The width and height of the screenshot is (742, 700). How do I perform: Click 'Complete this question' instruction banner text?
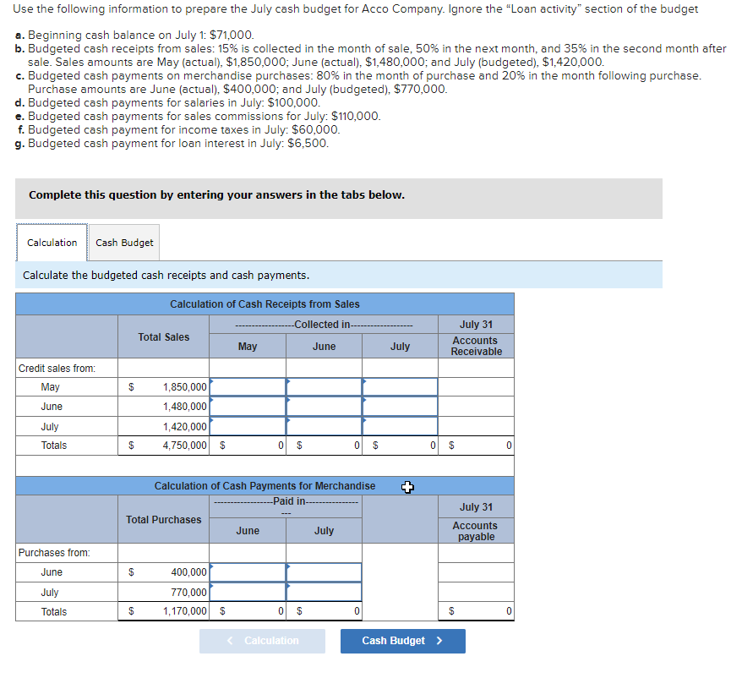tap(216, 195)
